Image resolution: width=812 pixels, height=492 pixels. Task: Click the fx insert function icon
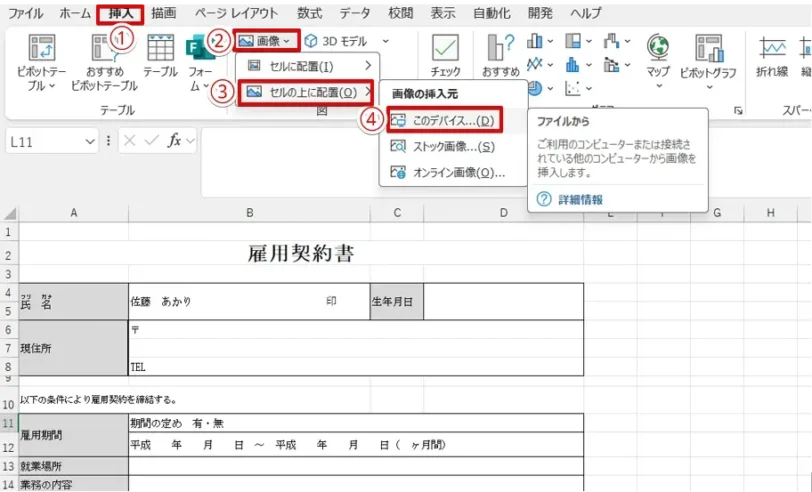pyautogui.click(x=175, y=140)
